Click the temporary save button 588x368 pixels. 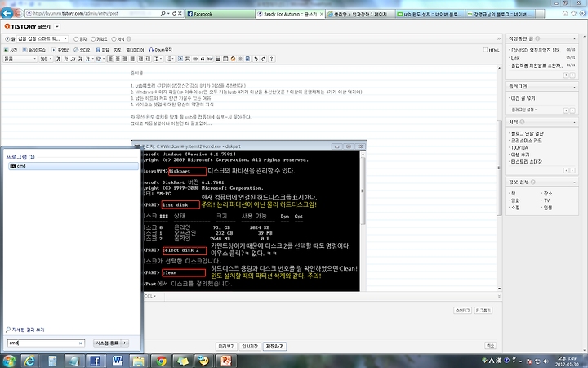(x=250, y=346)
